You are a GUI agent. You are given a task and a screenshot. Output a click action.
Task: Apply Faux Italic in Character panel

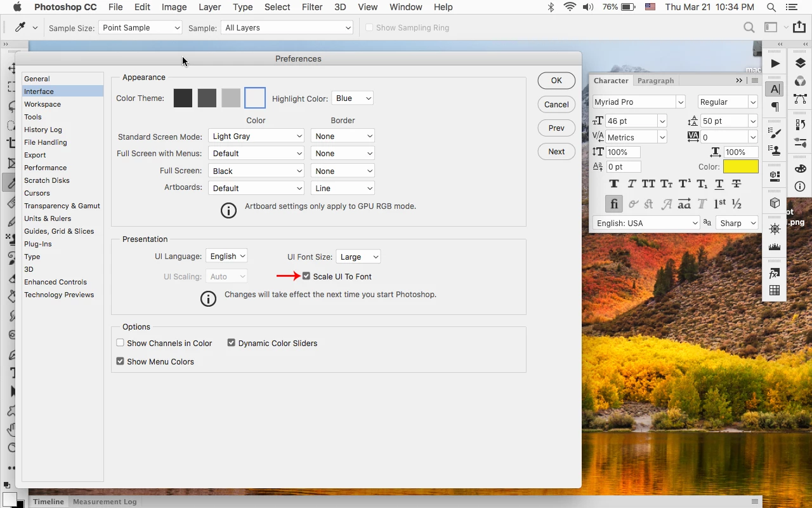tap(631, 184)
